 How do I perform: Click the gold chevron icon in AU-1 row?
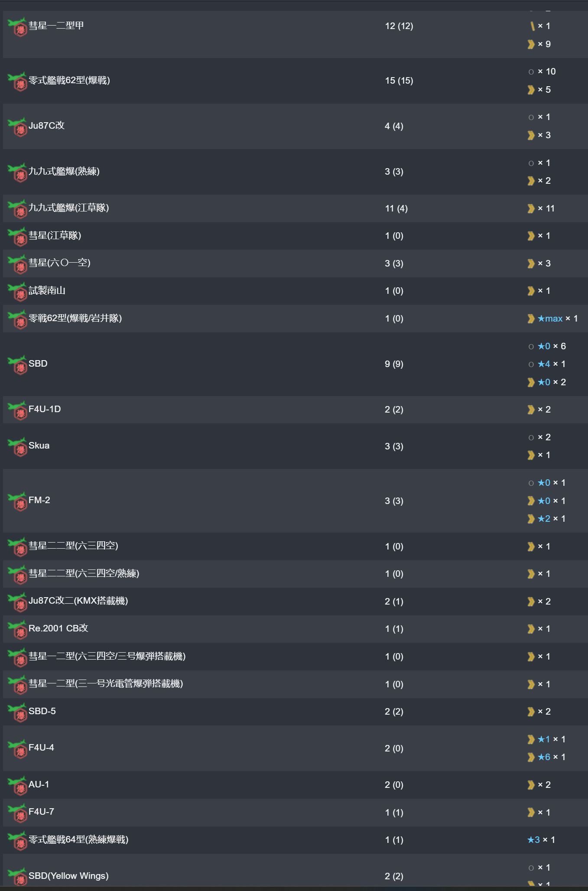pos(531,785)
